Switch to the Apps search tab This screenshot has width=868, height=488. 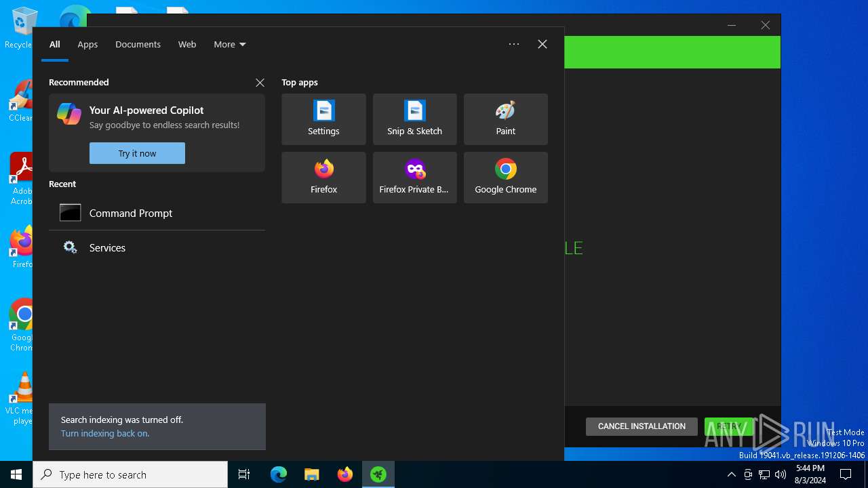87,44
